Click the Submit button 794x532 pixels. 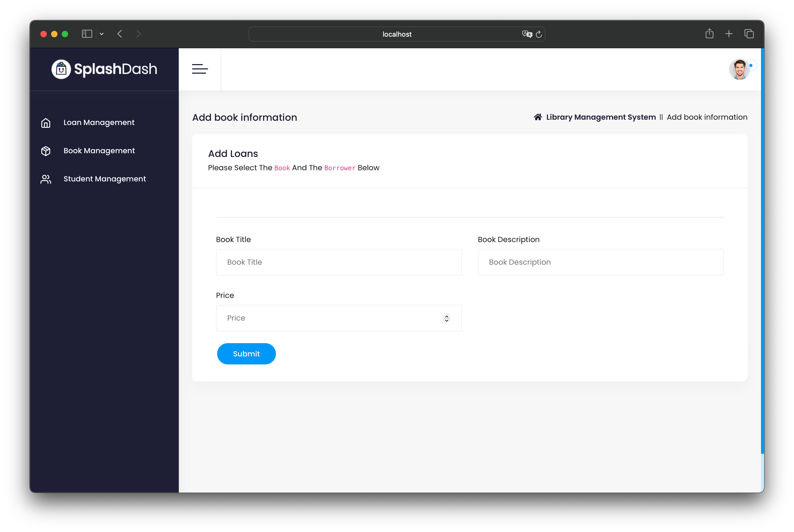[x=246, y=353]
